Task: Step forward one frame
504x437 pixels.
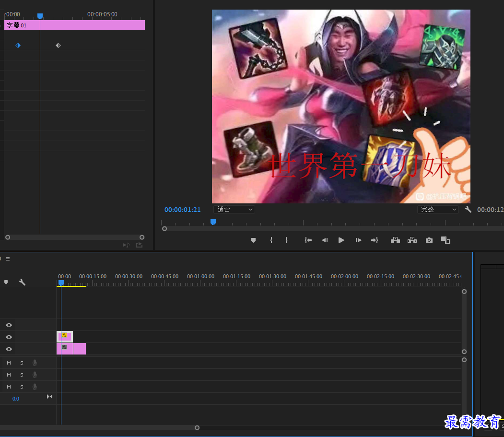Action: click(x=358, y=240)
